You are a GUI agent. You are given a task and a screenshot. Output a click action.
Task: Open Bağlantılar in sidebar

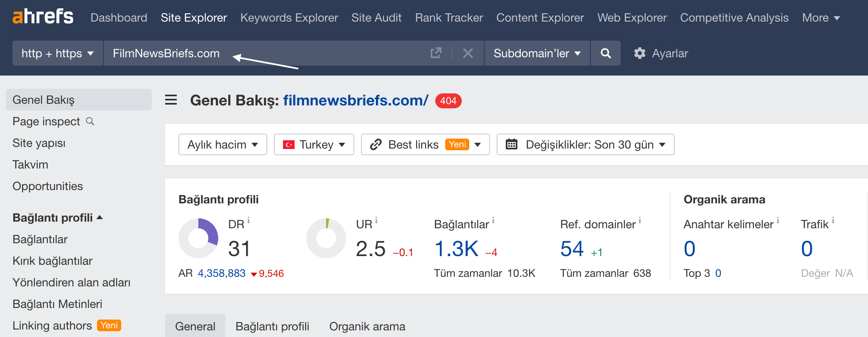40,239
